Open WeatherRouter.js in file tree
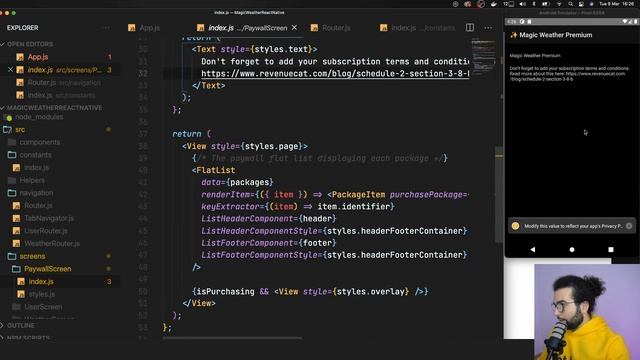The height and width of the screenshot is (360, 640). tap(47, 243)
